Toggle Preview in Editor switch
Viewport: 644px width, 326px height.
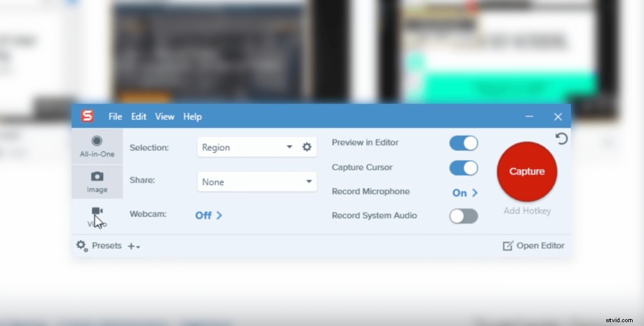pyautogui.click(x=464, y=143)
